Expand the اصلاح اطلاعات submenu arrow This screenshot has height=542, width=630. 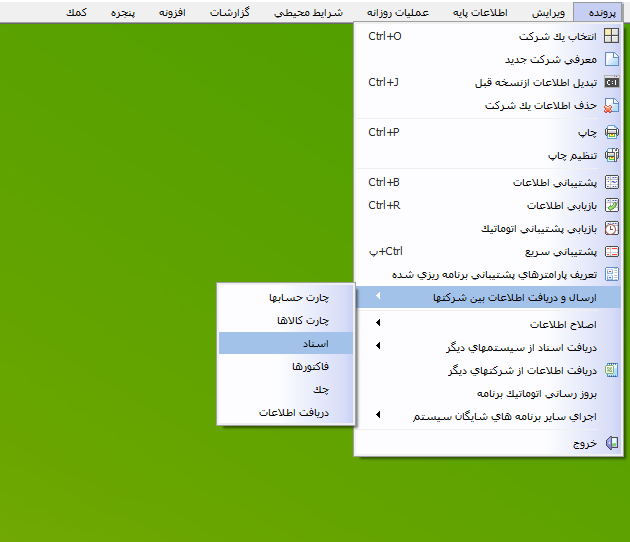coord(378,324)
